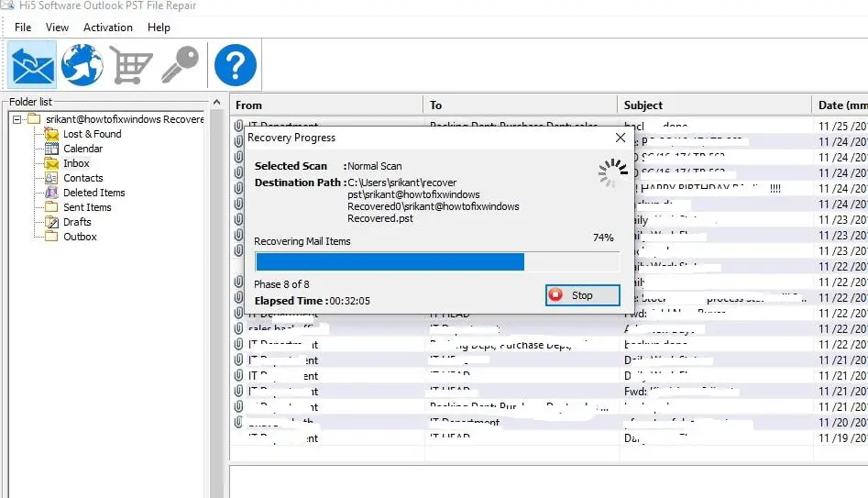Sort by the To column header
Screen dimensions: 868x498
pyautogui.click(x=521, y=105)
